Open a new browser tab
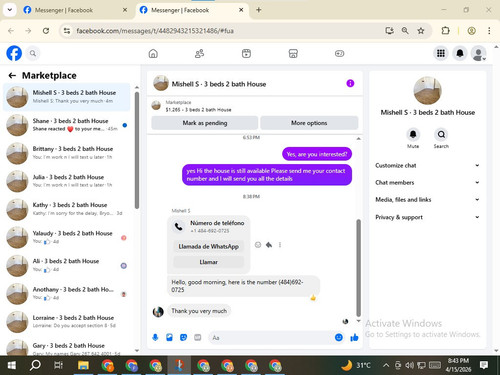 click(258, 10)
